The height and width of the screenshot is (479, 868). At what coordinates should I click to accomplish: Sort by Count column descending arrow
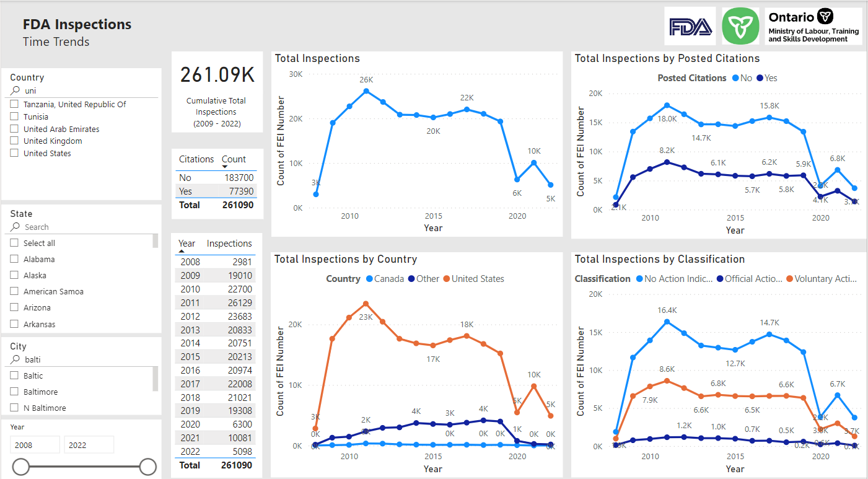[x=225, y=167]
